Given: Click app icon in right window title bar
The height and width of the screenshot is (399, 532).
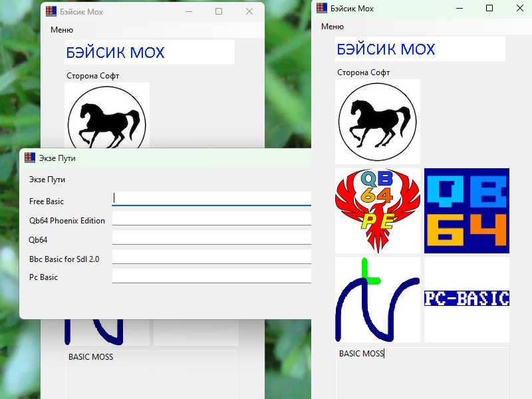Looking at the screenshot, I should tap(322, 8).
